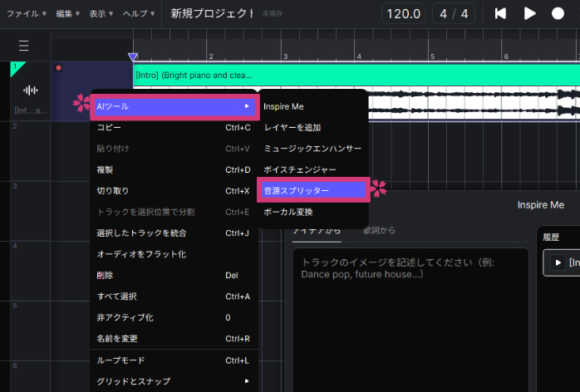Play the history item in 履歴 panel
Screen dimensions: 580x392
(555, 263)
